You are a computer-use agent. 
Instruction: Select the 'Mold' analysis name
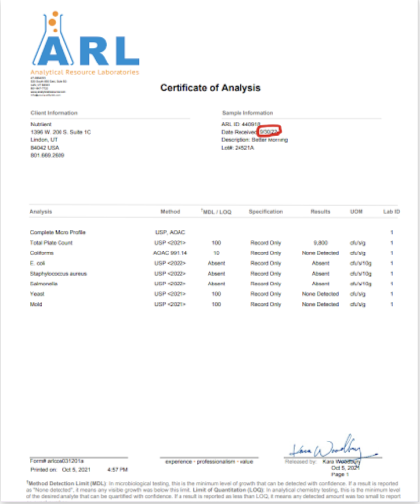pyautogui.click(x=36, y=304)
